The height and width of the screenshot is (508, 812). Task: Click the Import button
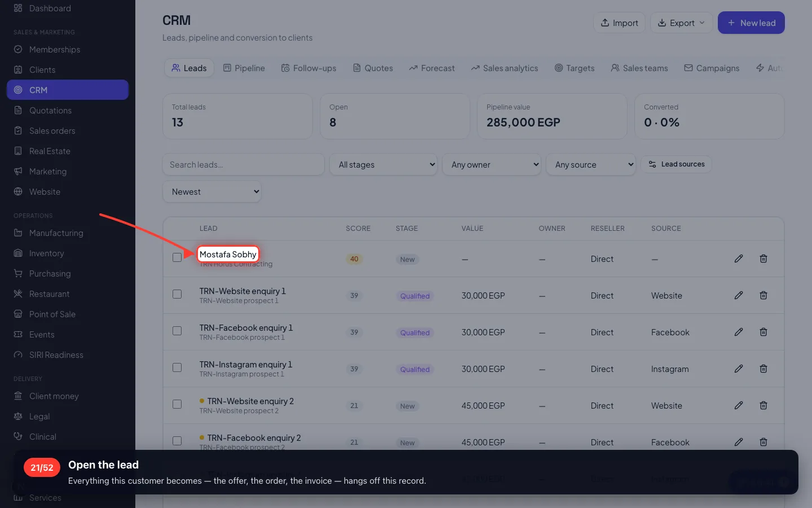tap(619, 23)
